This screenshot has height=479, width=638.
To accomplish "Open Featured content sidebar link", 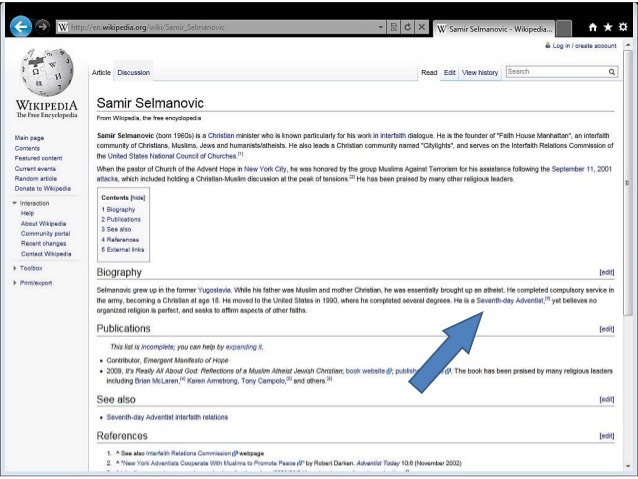I will coord(38,158).
